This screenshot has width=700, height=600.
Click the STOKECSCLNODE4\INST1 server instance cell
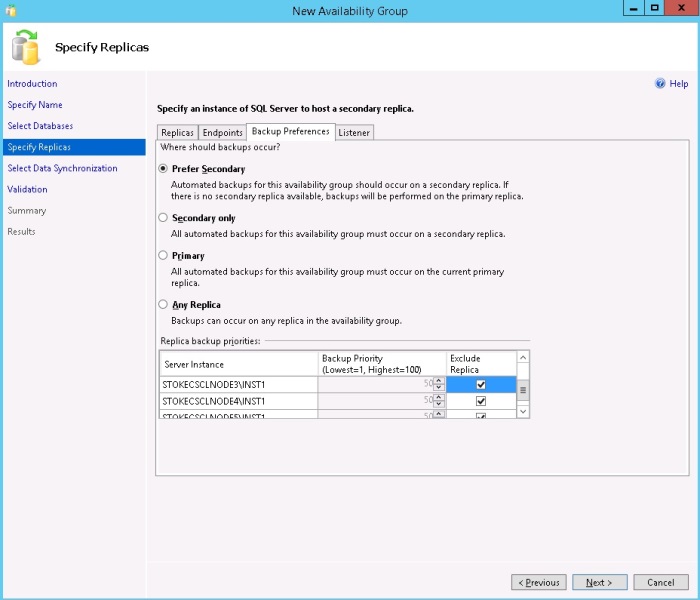(238, 401)
